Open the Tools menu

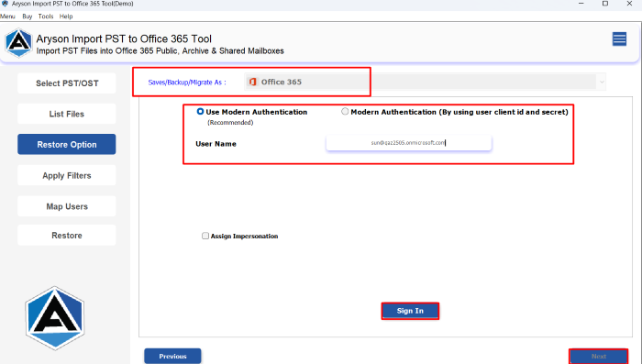tap(46, 17)
